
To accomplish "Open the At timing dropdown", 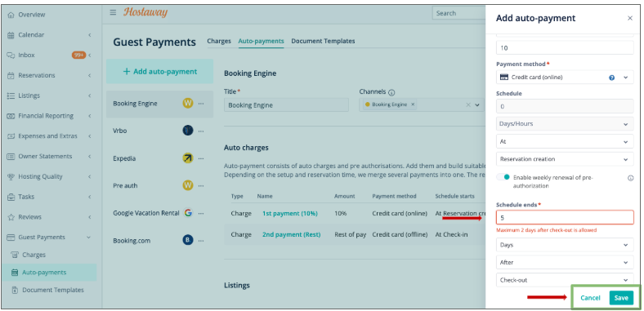I will [x=565, y=141].
